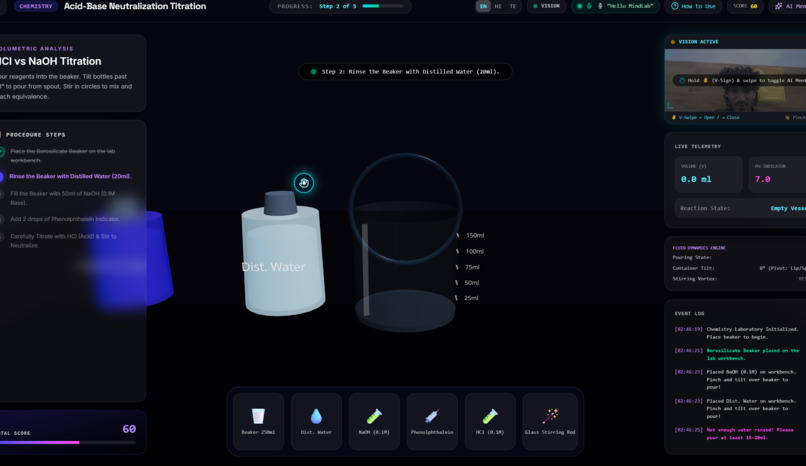Click the Step 2 of 5 progress bar
Screen dimensions: 806x466
point(383,6)
